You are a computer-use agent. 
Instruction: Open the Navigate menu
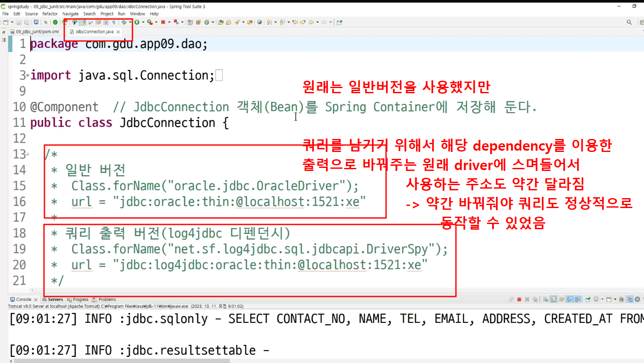71,14
